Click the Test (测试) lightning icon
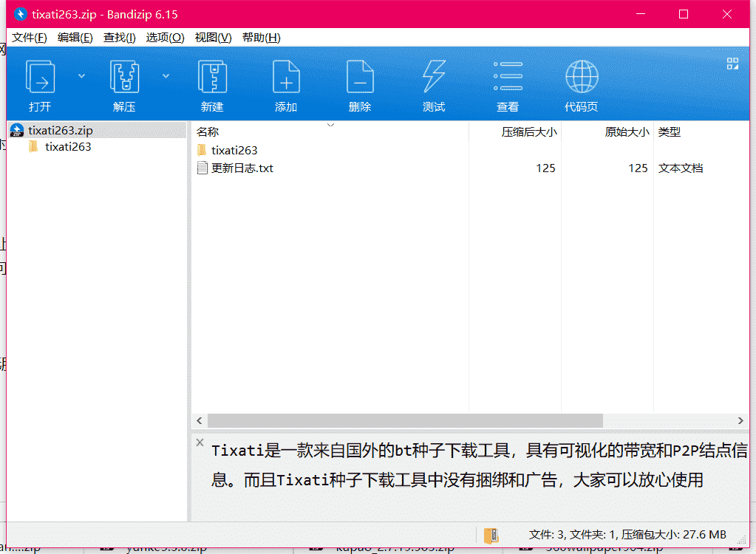The image size is (756, 554). coord(434,77)
